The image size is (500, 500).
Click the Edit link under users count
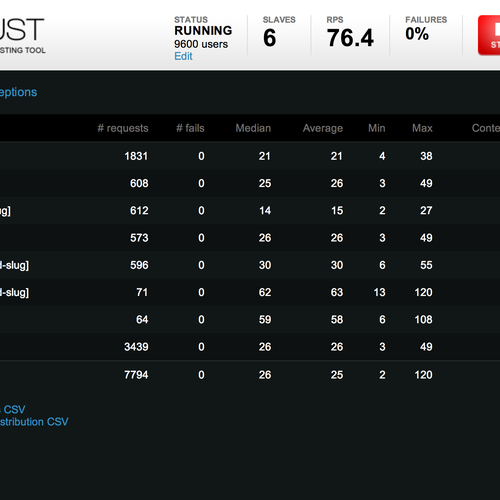183,56
